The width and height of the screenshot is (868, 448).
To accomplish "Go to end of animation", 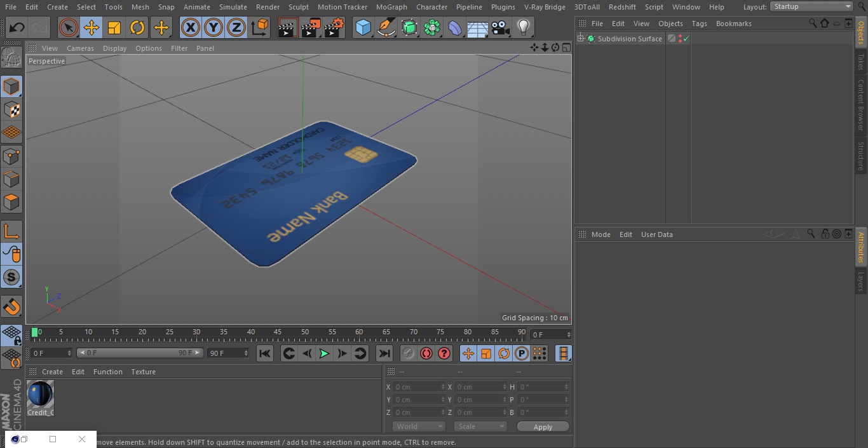I will point(384,353).
